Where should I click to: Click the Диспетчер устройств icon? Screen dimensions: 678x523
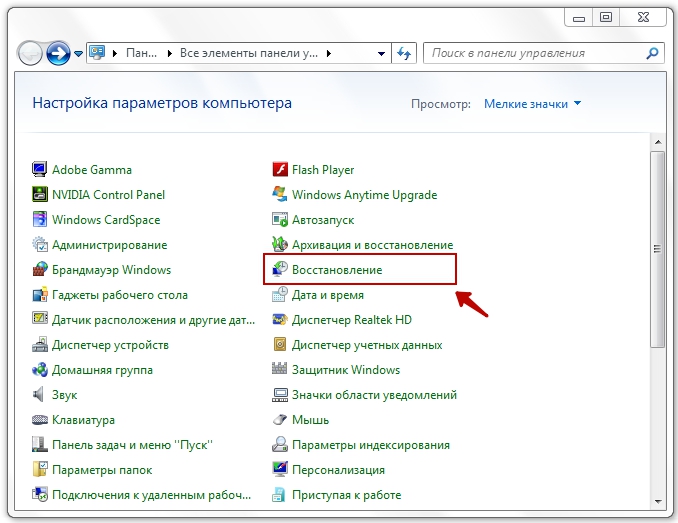pos(39,344)
